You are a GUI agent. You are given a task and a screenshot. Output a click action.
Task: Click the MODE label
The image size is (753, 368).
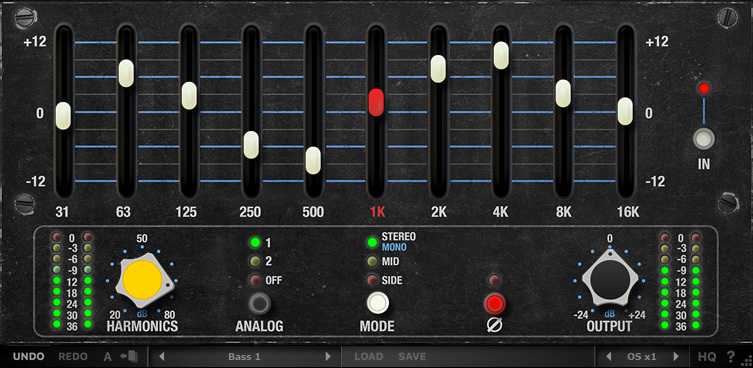coord(377,326)
